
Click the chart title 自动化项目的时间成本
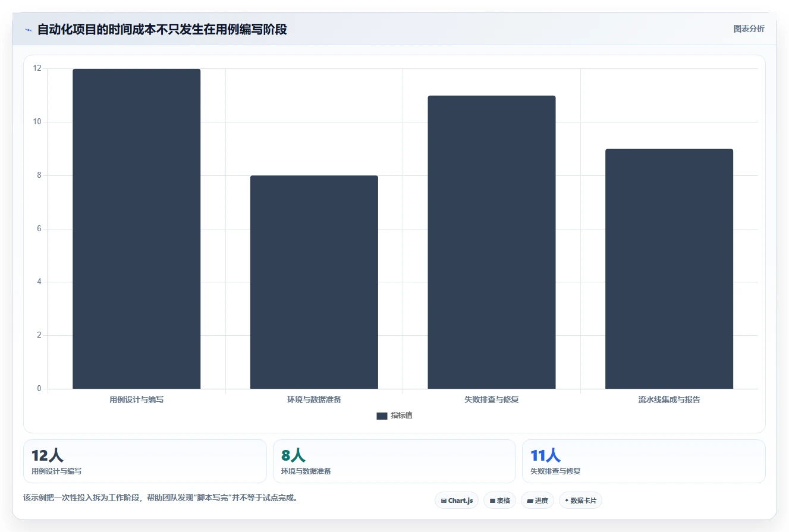click(x=162, y=29)
